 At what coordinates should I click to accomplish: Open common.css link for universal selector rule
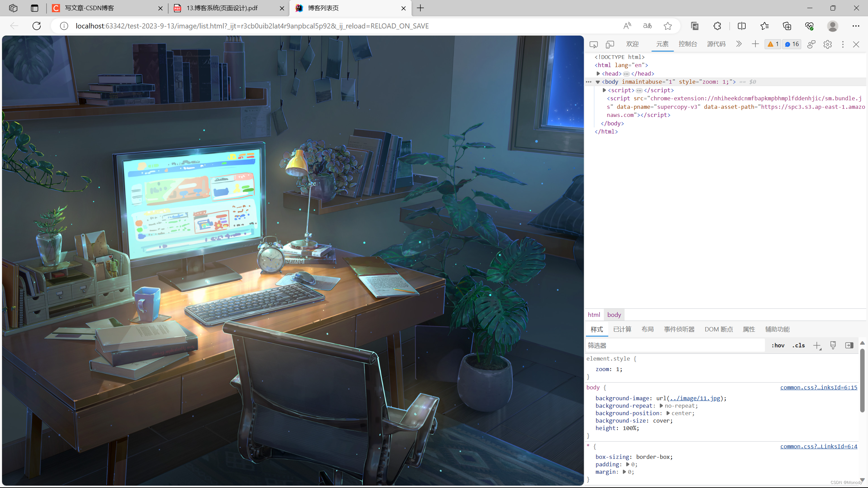[818, 446]
